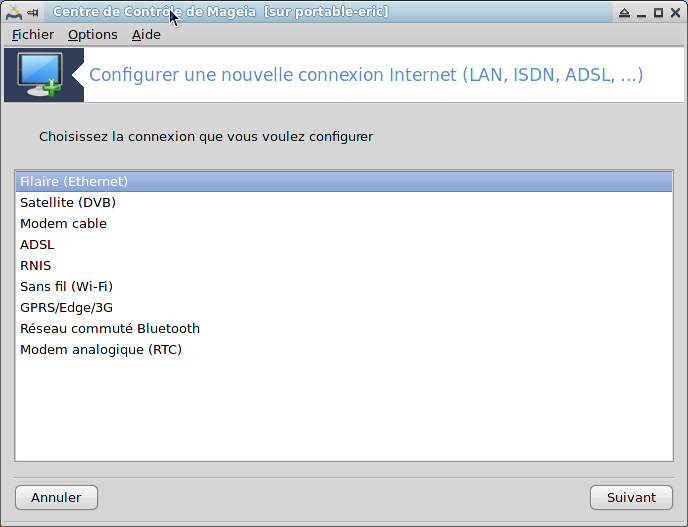
Task: Click the Annuler button
Action: coord(56,497)
